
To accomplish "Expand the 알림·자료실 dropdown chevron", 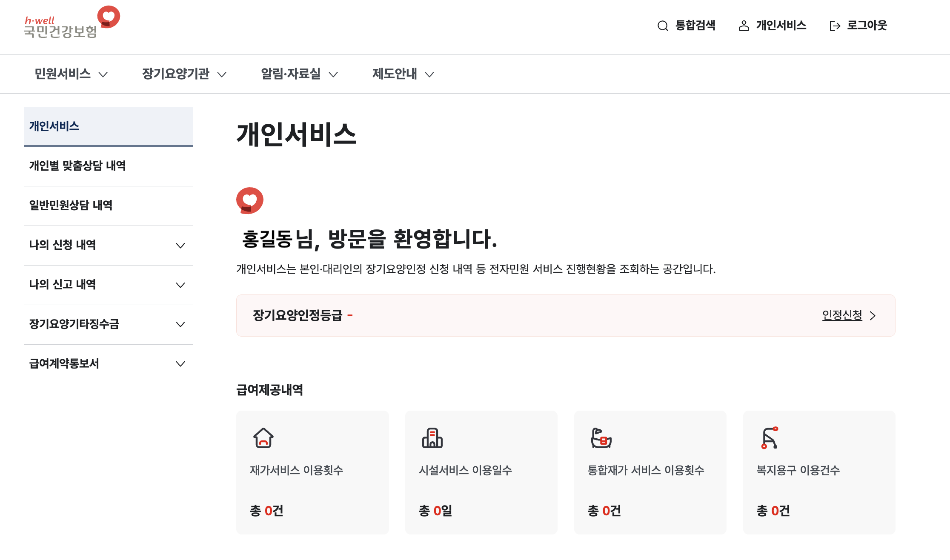I will tap(333, 75).
